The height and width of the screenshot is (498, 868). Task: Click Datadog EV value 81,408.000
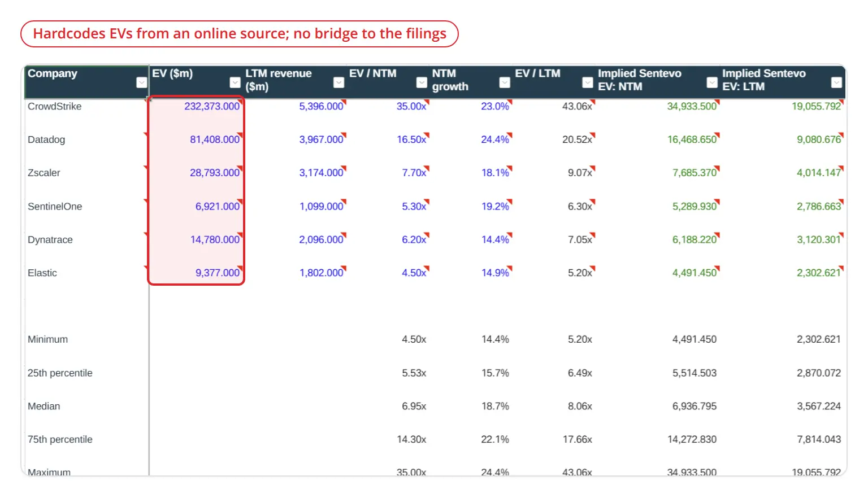tap(215, 140)
